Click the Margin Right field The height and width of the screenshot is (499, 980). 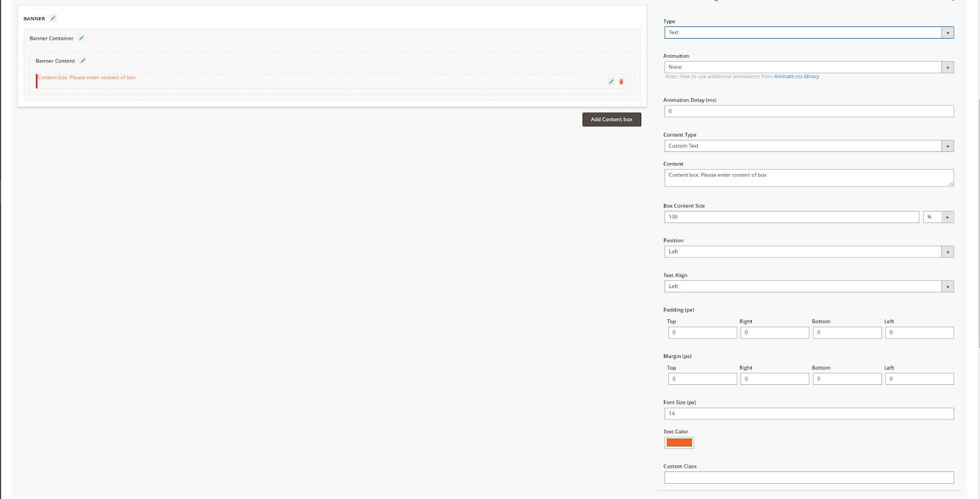775,379
